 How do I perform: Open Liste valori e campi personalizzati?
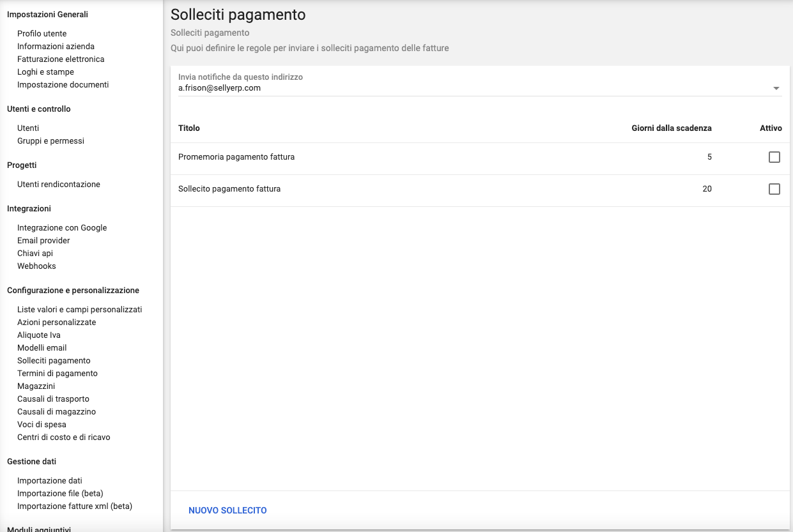(x=80, y=309)
